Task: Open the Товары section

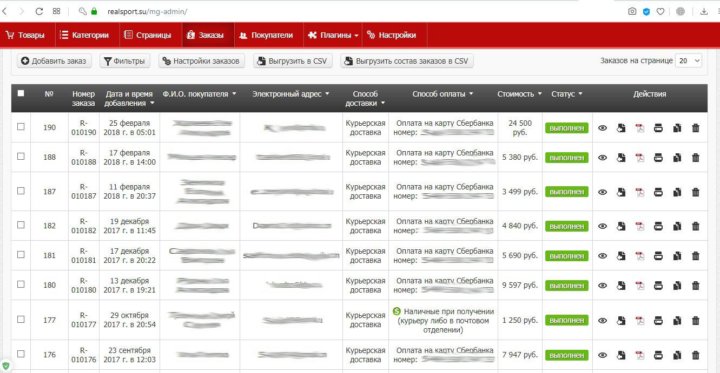Action: pyautogui.click(x=27, y=35)
